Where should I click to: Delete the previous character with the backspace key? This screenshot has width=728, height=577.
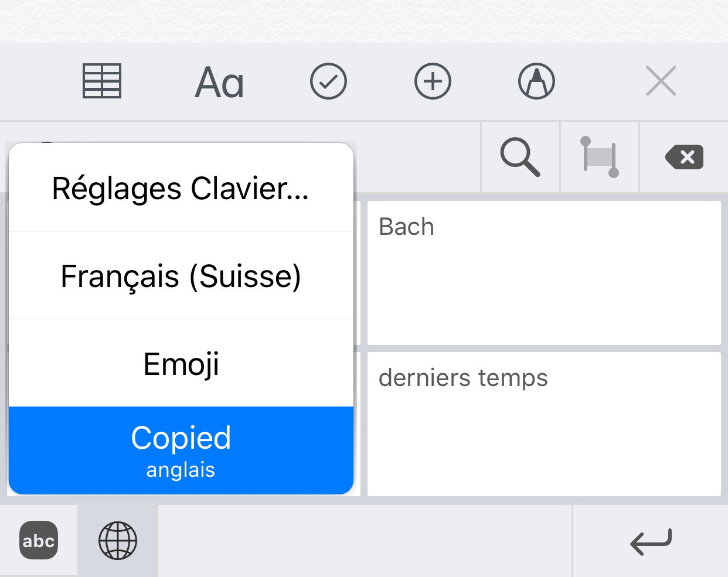point(684,157)
